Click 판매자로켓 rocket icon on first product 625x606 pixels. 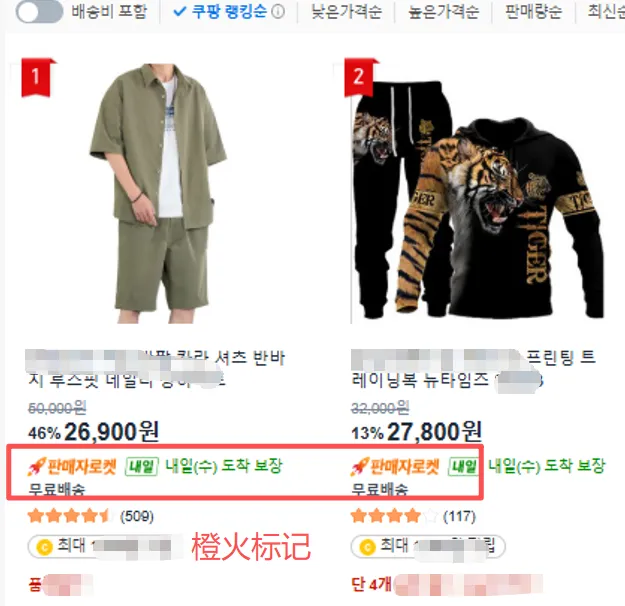coord(37,466)
